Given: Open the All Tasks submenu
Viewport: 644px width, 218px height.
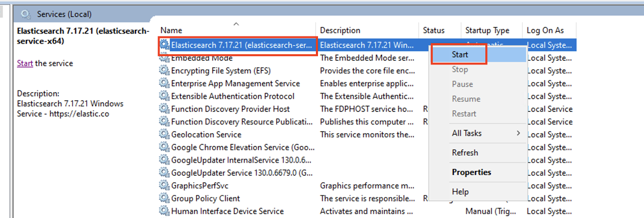Looking at the screenshot, I should coord(479,133).
